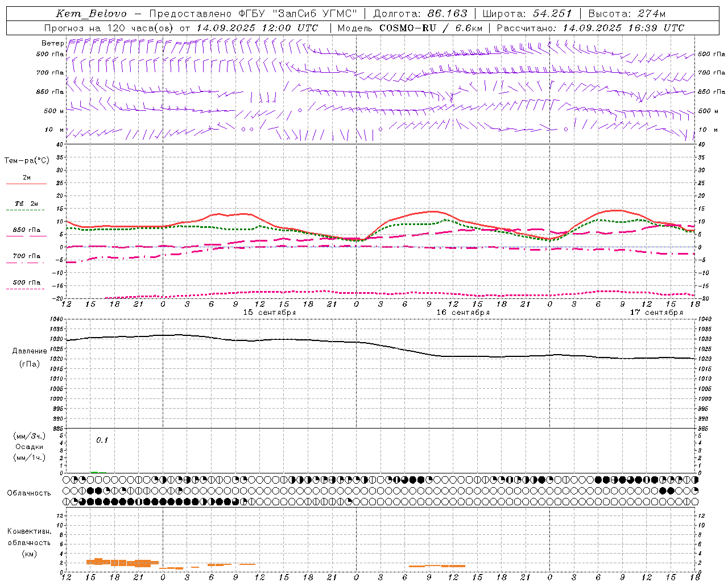Click the 700 гПа temperature legend entry
Viewport: 728px width, 582px height.
(27, 256)
